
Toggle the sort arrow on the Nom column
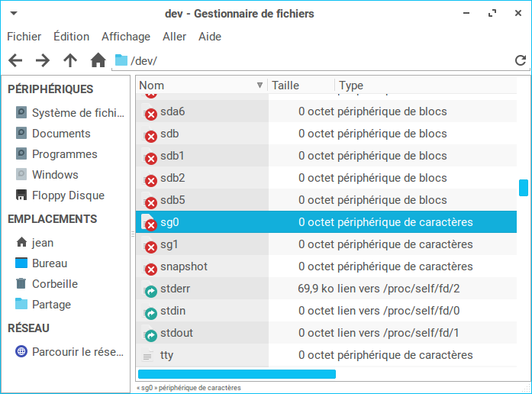260,86
